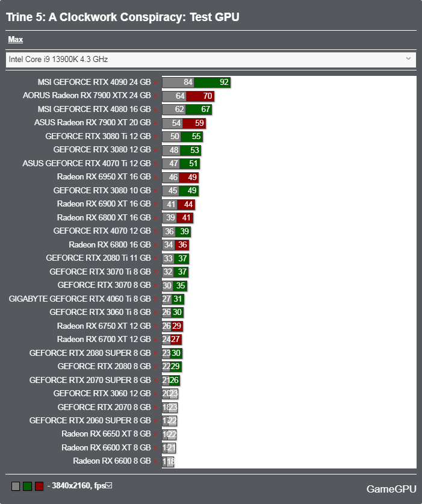Remove GEFORCE RTX 2080 8 GB row
Screen dimensions: 422x504
155,367
